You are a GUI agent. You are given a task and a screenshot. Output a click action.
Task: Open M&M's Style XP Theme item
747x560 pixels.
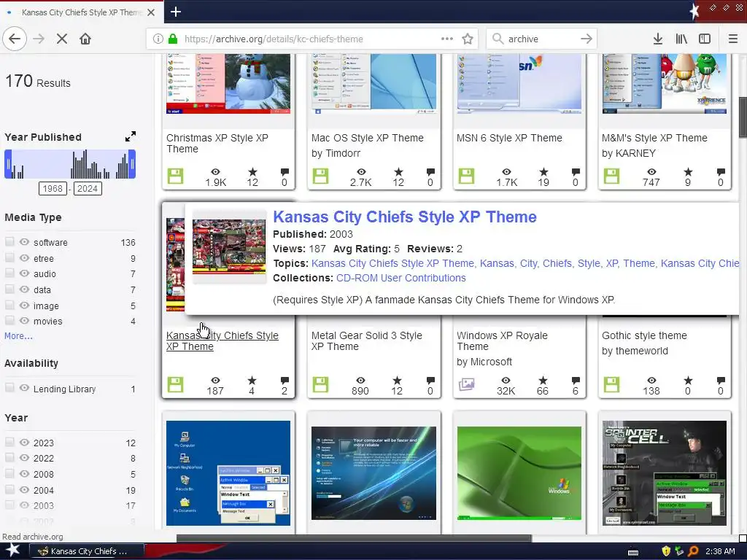coord(654,138)
